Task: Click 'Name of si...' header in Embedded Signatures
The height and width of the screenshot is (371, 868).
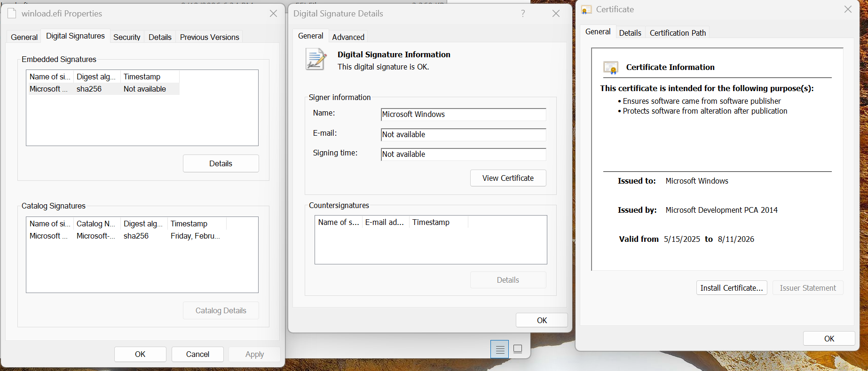Action: click(x=50, y=77)
